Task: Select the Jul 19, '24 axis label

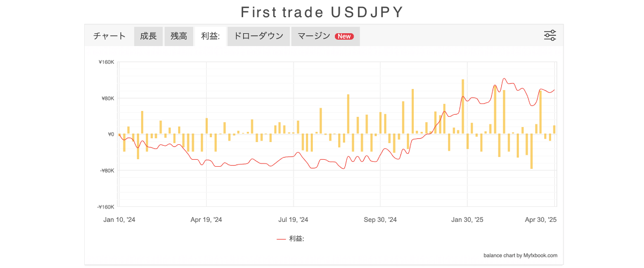Action: (293, 220)
